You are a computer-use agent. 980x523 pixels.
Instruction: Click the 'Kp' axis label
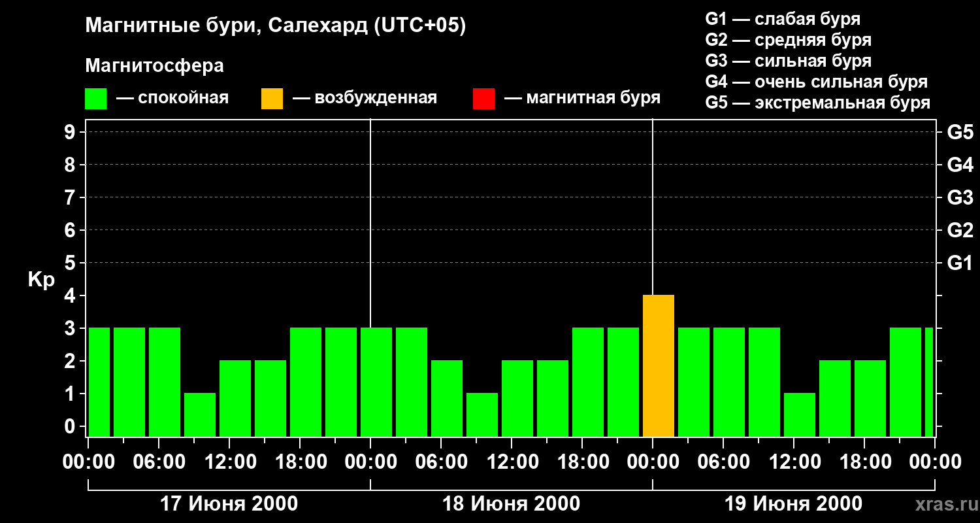tap(41, 280)
